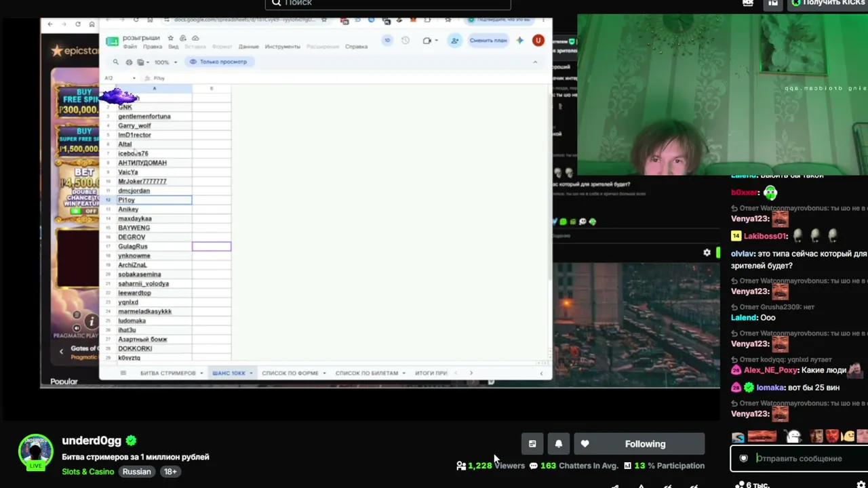Open the Файл menu in the spreadsheet
Viewport: 868px width, 488px height.
pyautogui.click(x=130, y=47)
